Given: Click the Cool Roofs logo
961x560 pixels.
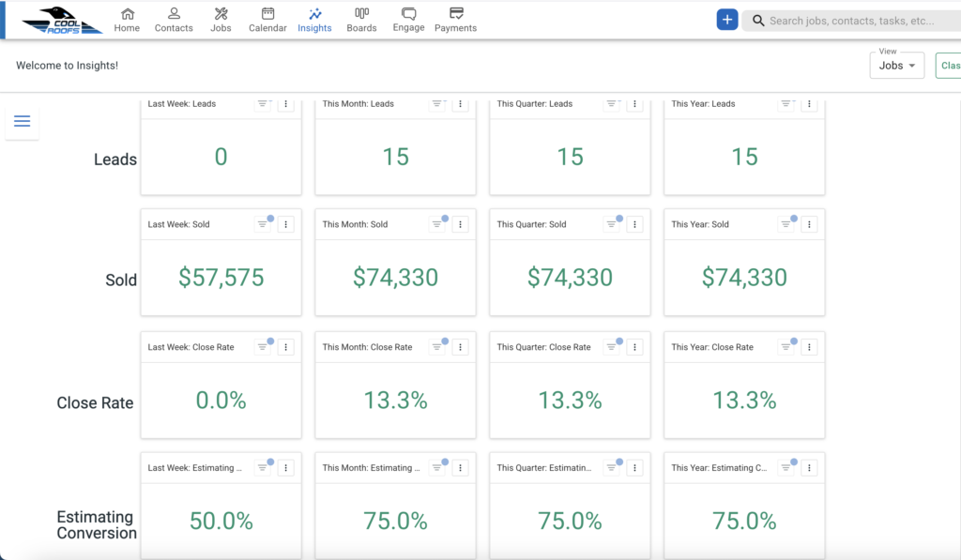Looking at the screenshot, I should 62,21.
